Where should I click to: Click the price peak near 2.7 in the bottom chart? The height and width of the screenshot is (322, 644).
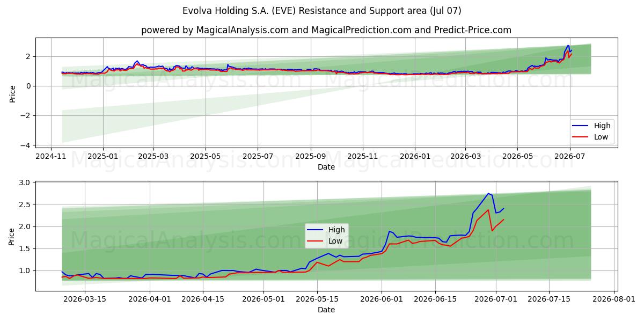pyautogui.click(x=488, y=194)
